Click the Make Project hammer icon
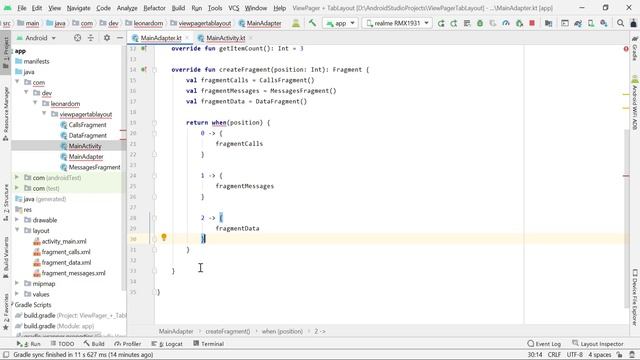Screen dimensions: 640x360 [312, 23]
